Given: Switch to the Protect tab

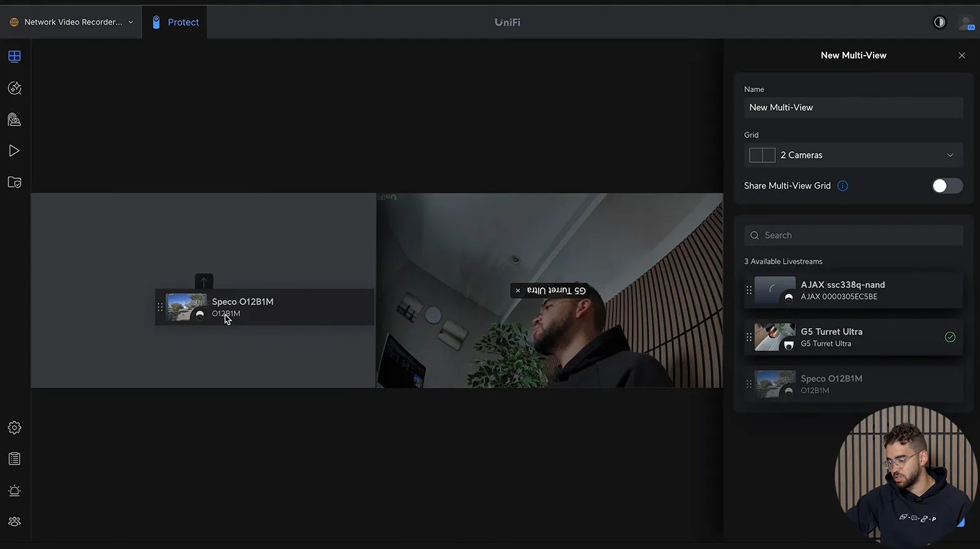Looking at the screenshot, I should coord(175,22).
